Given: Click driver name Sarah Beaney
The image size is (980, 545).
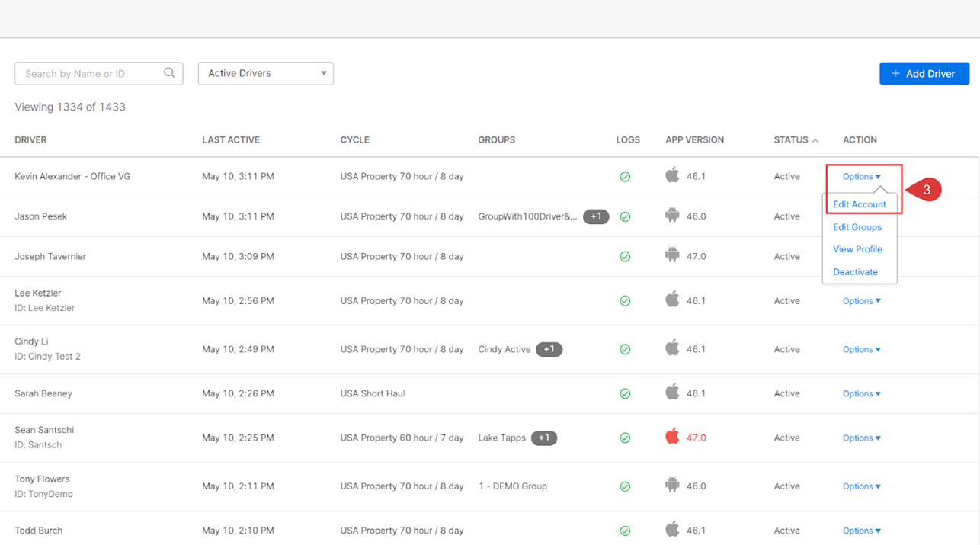Looking at the screenshot, I should (x=43, y=394).
